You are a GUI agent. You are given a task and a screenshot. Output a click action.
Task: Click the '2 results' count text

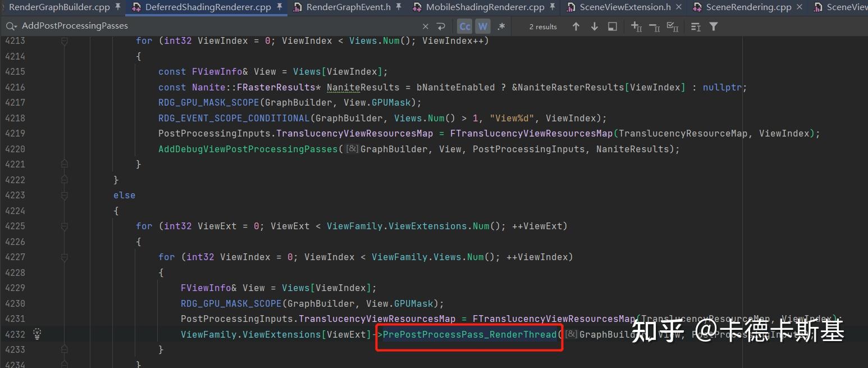(543, 26)
